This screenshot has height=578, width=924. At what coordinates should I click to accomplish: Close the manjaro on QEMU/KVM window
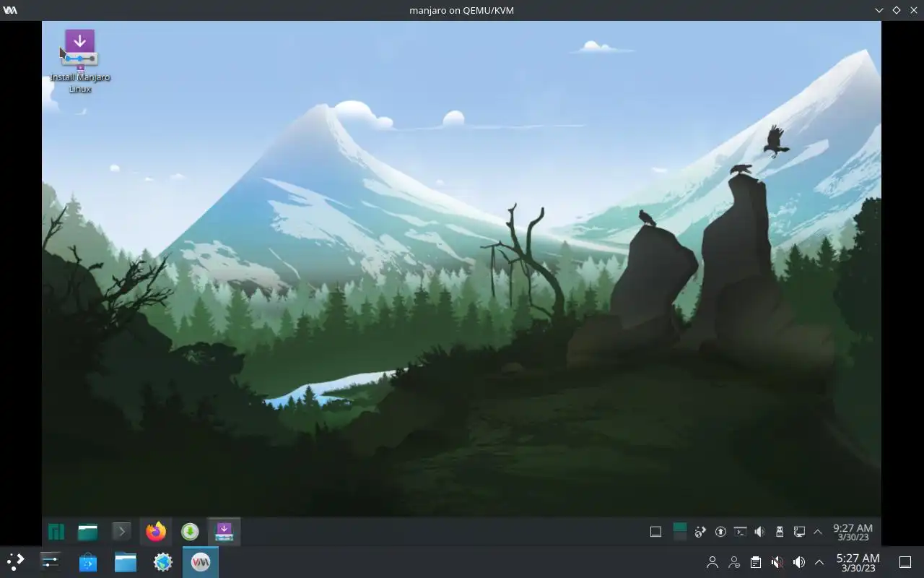tap(914, 10)
